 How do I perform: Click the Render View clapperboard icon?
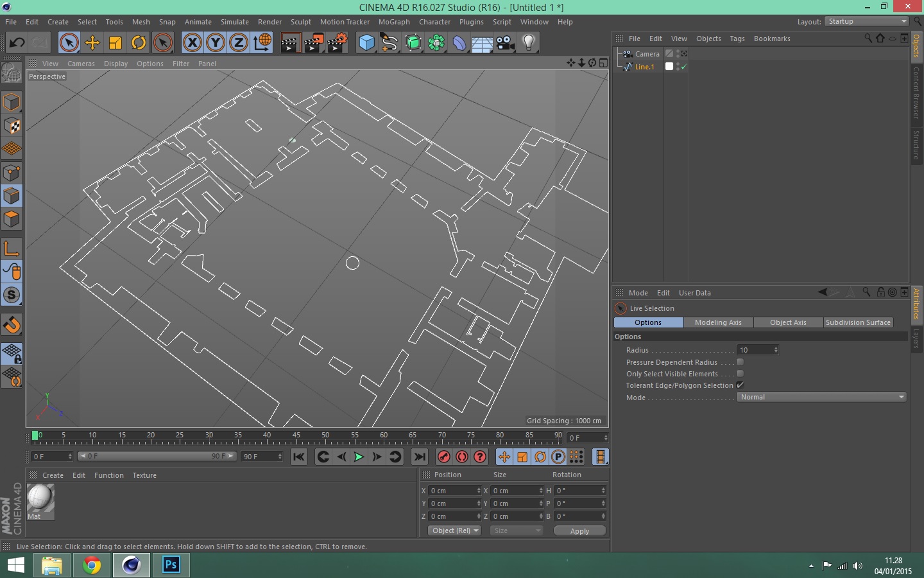tap(290, 43)
